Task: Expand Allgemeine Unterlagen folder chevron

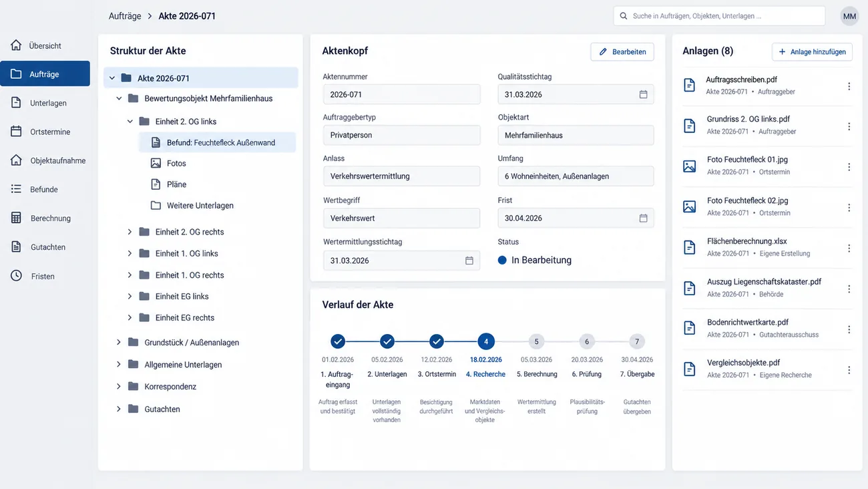Action: (x=119, y=364)
